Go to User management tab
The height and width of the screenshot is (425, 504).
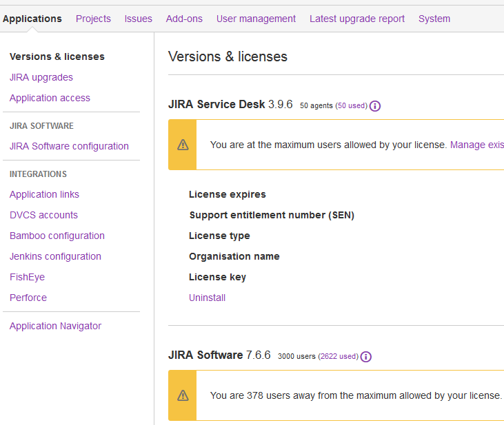pos(256,19)
